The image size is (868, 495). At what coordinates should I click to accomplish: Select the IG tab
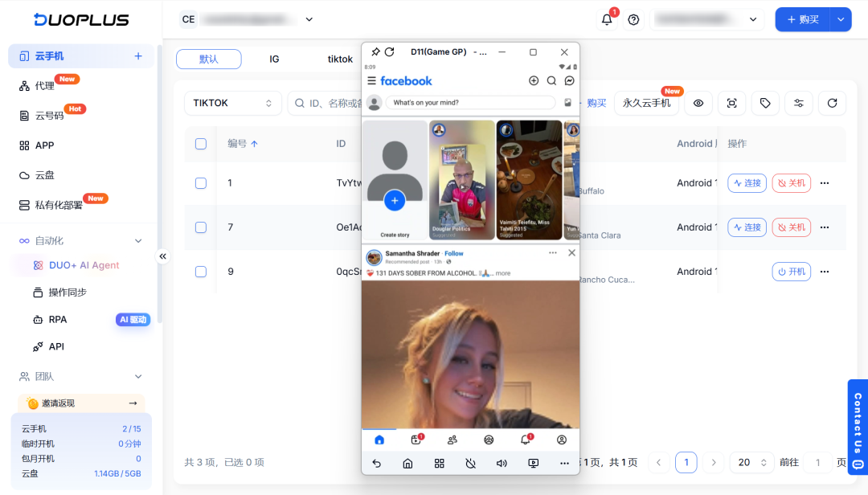[x=274, y=59]
